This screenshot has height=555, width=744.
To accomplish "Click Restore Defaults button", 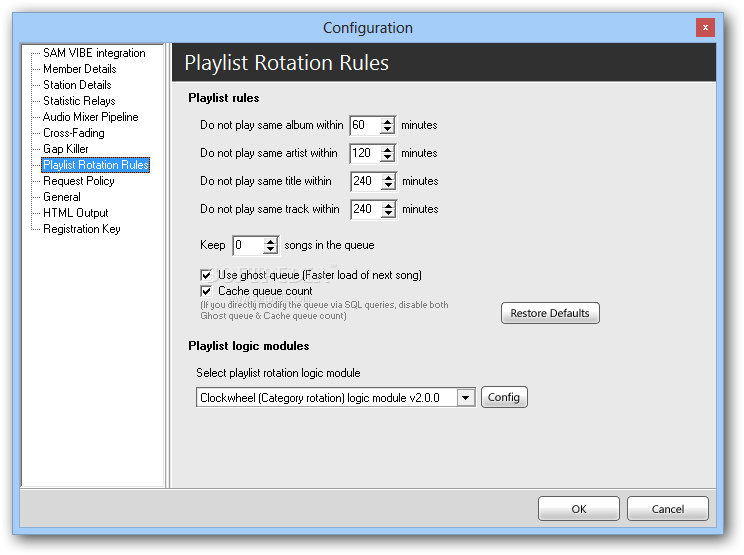I will tap(550, 314).
